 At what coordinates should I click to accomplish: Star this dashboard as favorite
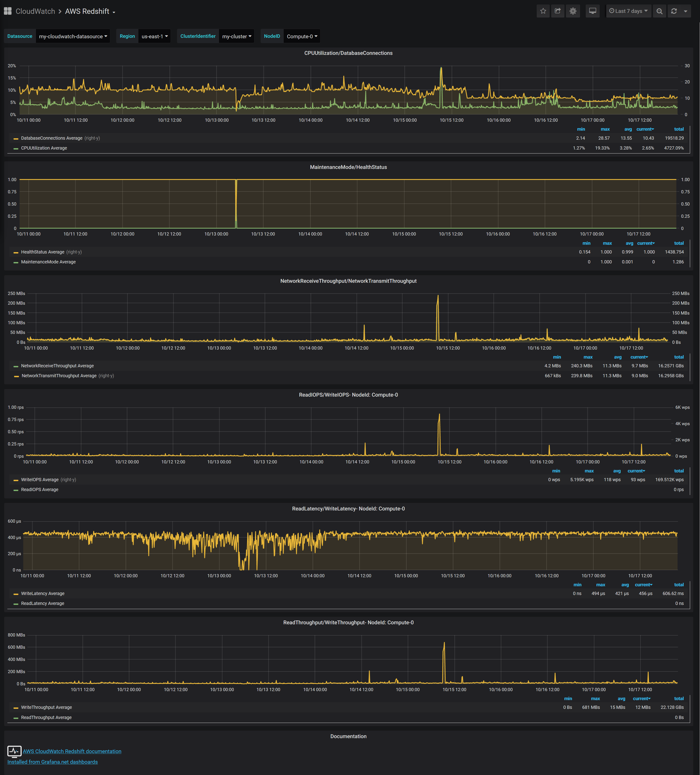(543, 11)
